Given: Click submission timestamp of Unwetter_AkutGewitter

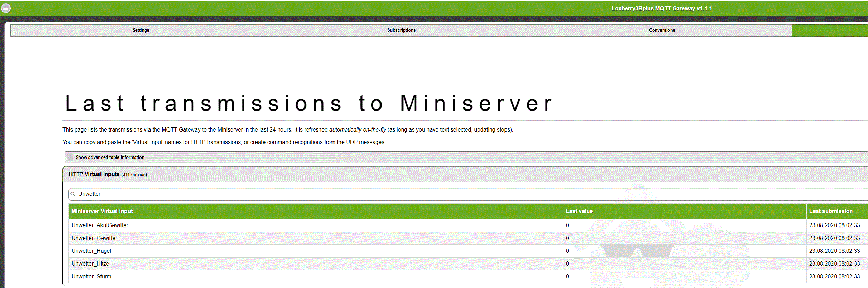Looking at the screenshot, I should (834, 225).
